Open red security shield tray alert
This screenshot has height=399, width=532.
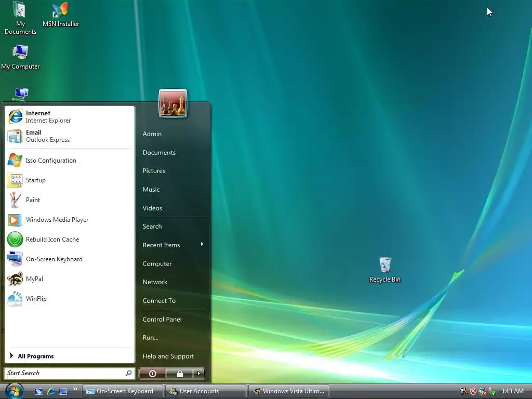click(473, 391)
